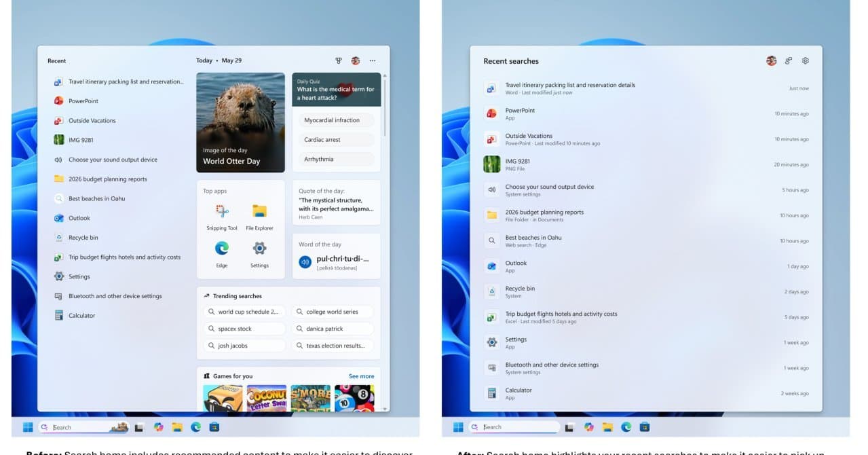Search trending danica patrick
Image resolution: width=868 pixels, height=455 pixels.
tap(333, 329)
